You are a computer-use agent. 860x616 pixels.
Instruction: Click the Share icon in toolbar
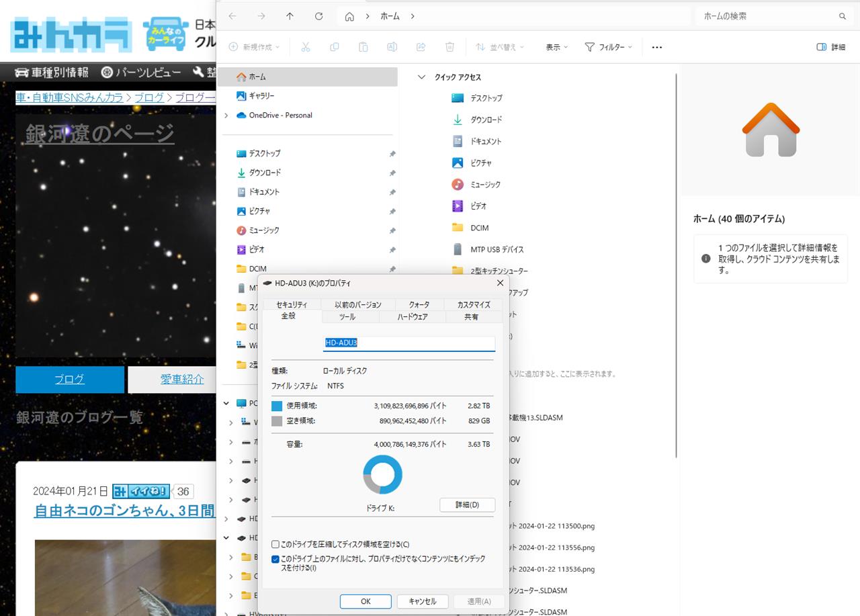[x=421, y=47]
